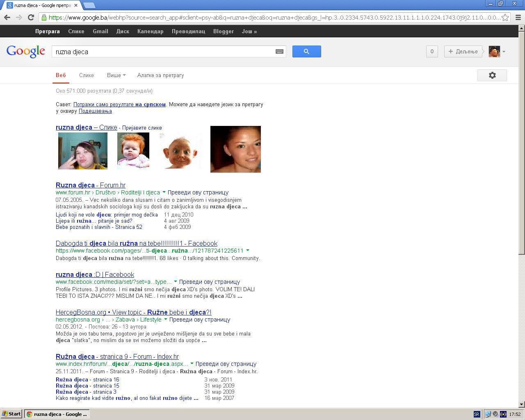
Task: Select the Веб results tab
Action: [x=61, y=75]
